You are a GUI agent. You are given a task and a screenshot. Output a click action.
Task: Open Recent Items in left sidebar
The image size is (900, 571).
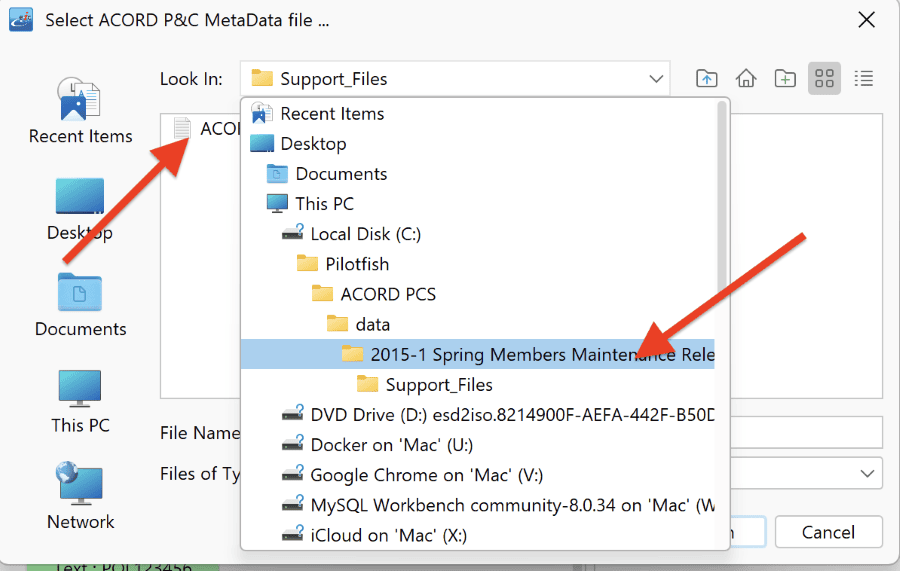click(x=80, y=111)
